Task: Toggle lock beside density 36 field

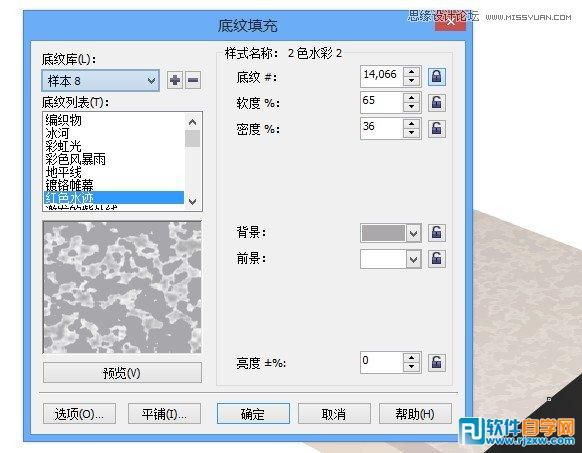Action: [436, 128]
